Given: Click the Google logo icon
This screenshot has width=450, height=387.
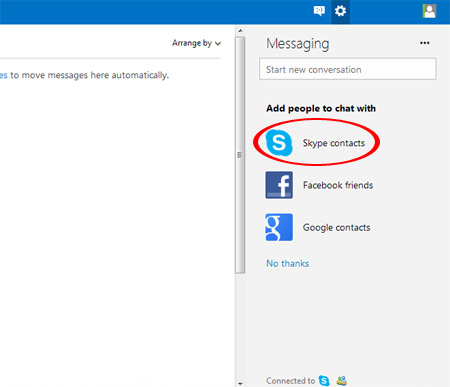Looking at the screenshot, I should [x=279, y=227].
